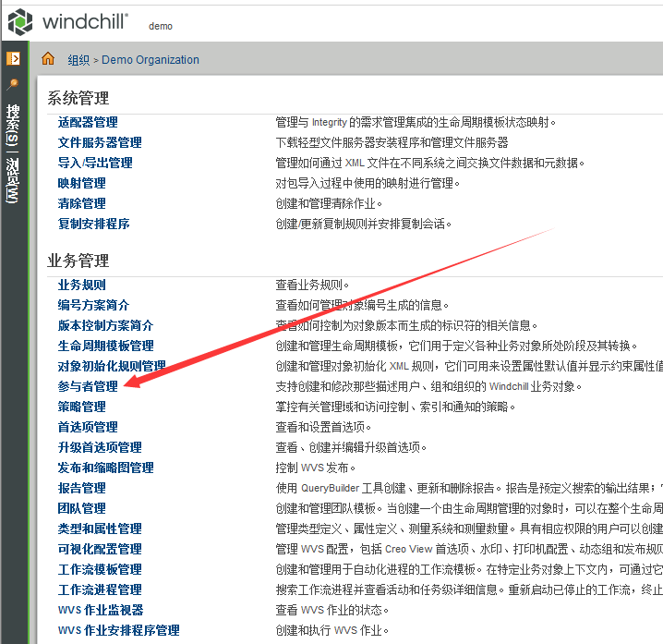Open 报告管理 link

tap(82, 488)
